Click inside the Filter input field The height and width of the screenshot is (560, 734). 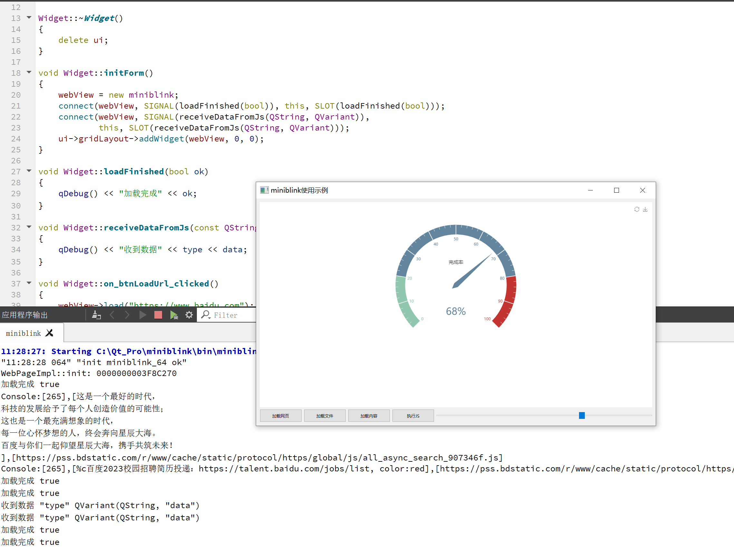233,315
